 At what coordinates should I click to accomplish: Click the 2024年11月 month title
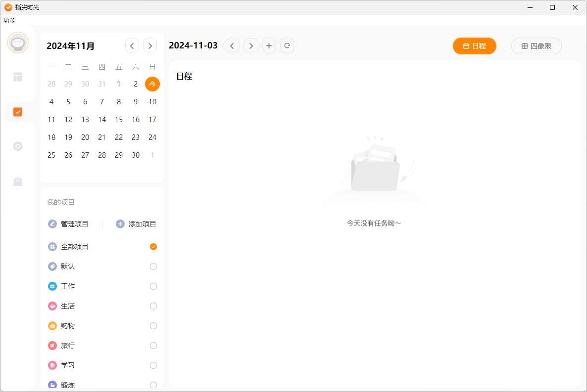pos(70,46)
